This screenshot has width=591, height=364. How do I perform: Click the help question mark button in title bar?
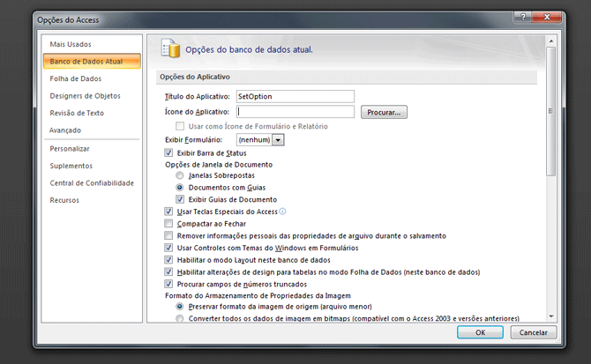coord(523,17)
